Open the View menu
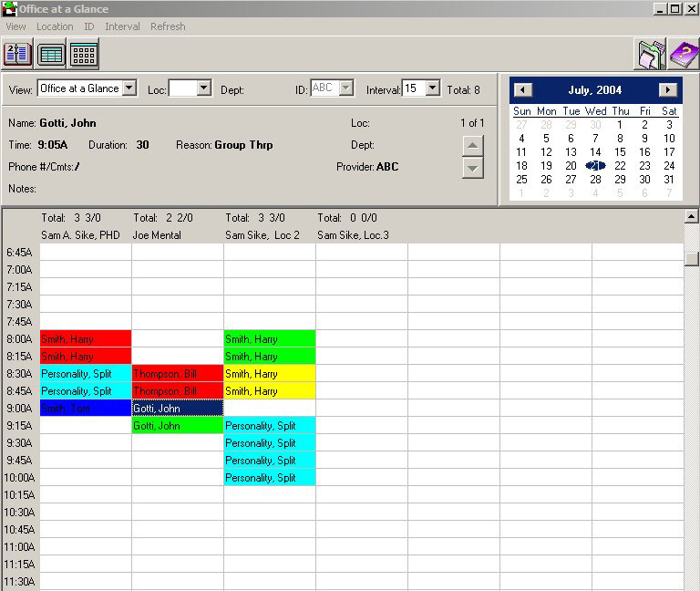The image size is (700, 591). (x=15, y=26)
